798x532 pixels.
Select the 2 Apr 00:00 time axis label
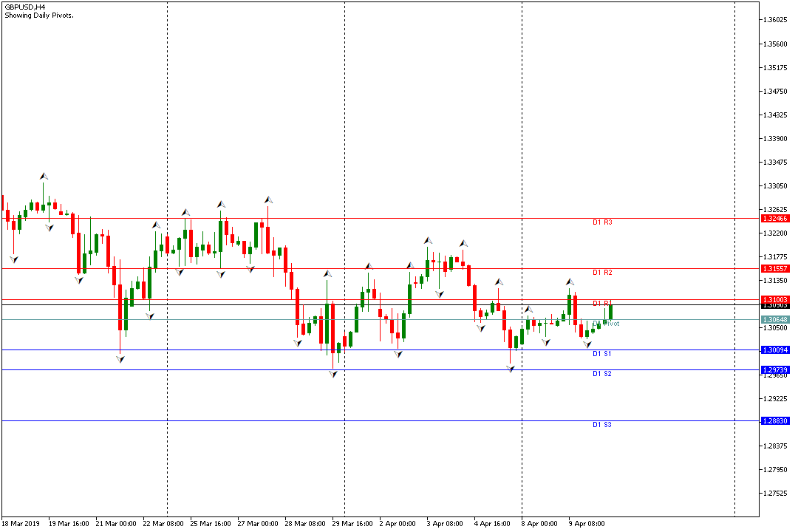(397, 523)
